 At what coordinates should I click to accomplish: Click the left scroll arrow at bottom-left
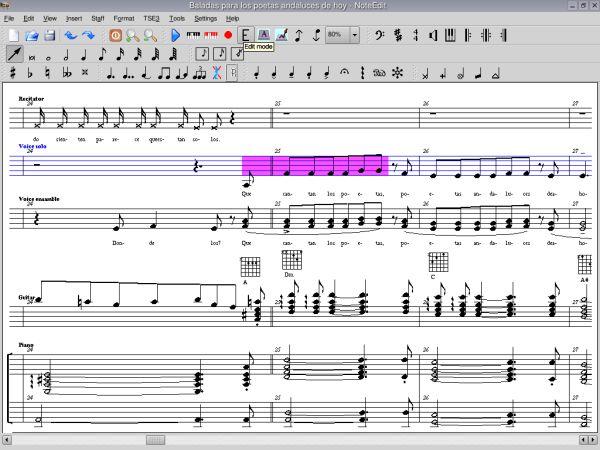click(x=7, y=440)
